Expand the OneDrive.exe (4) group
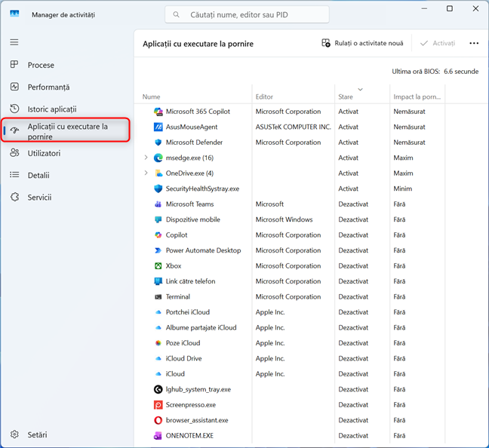This screenshot has width=489, height=448. [146, 173]
